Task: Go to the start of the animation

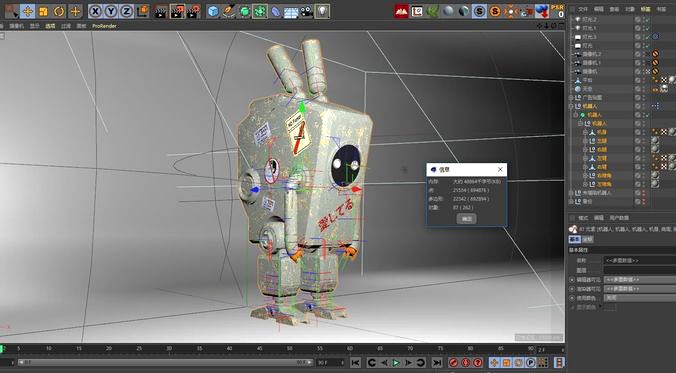Action: (x=355, y=363)
